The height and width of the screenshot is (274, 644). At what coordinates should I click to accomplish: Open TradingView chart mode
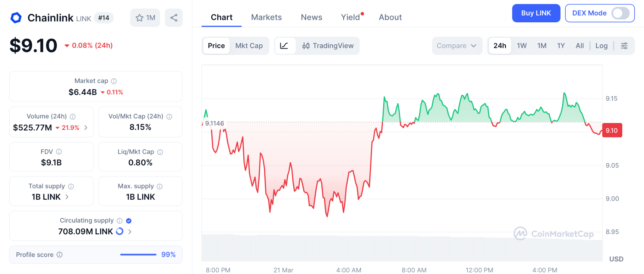click(328, 46)
